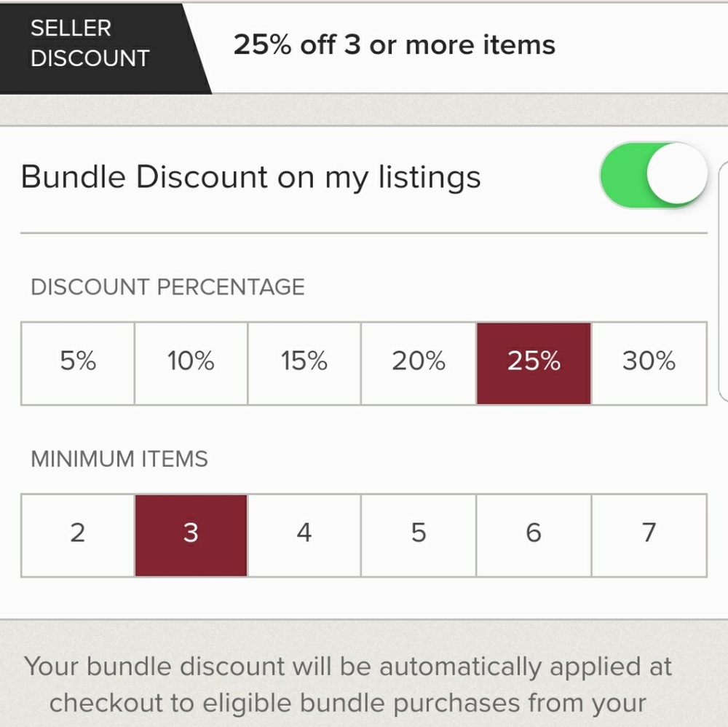The image size is (728, 727).
Task: Choose 15% discount percentage
Action: 304,362
